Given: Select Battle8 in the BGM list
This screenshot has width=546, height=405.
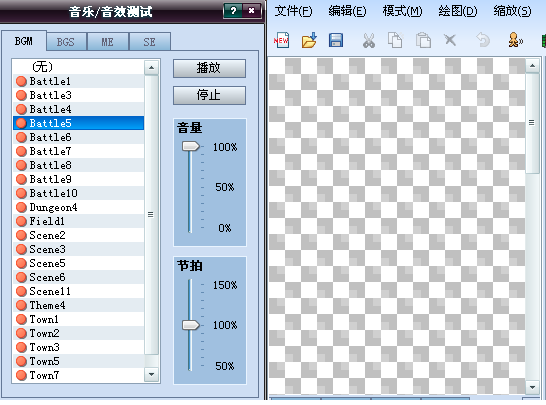Looking at the screenshot, I should (78, 165).
